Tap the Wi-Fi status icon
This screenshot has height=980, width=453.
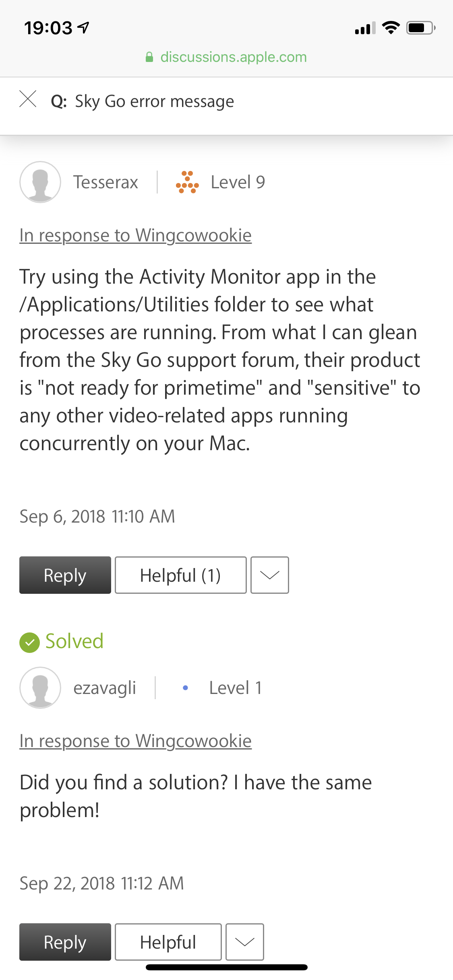tap(390, 28)
